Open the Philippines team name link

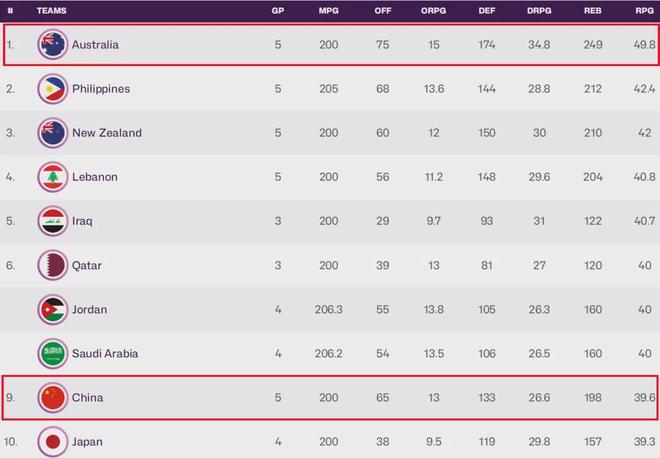(x=101, y=89)
